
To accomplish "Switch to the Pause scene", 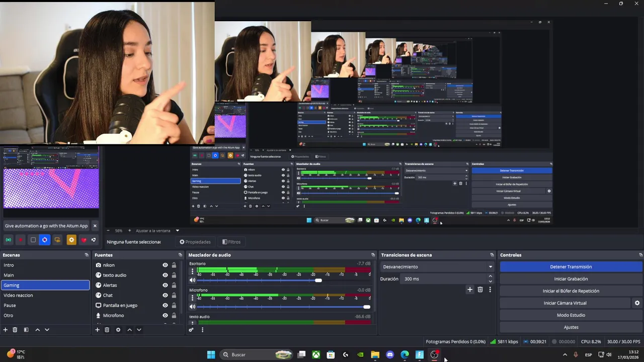I will point(45,305).
